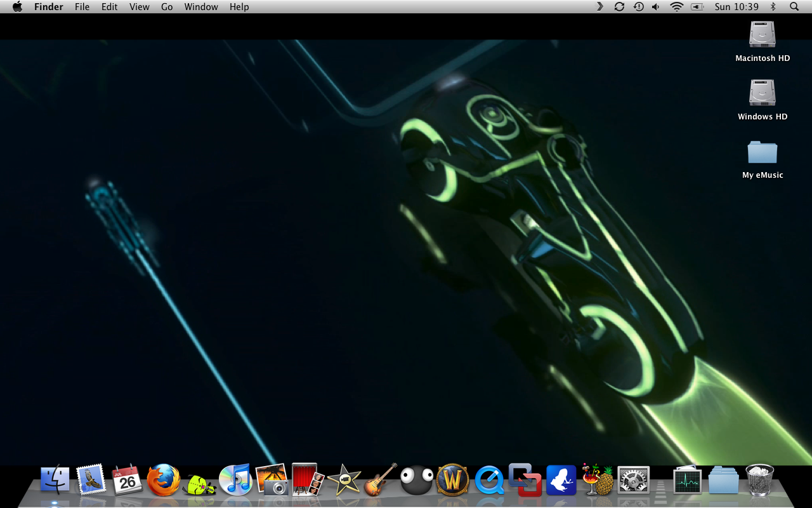
Task: Open the Wi-Fi status menu
Action: point(677,7)
